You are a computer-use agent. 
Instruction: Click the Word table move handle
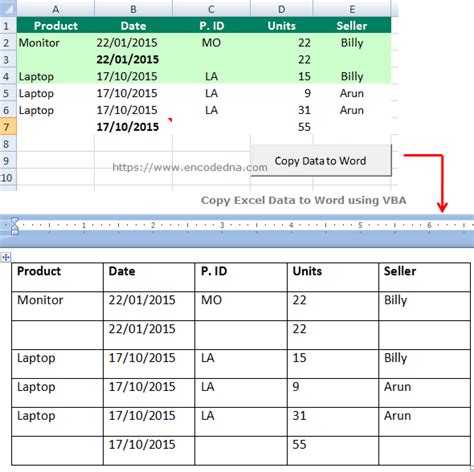tap(6, 257)
